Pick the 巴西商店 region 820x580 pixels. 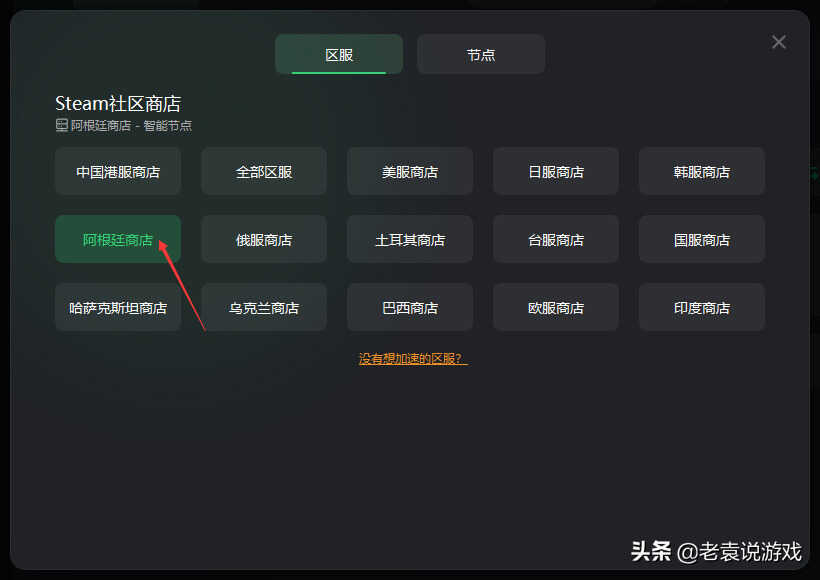click(x=410, y=308)
